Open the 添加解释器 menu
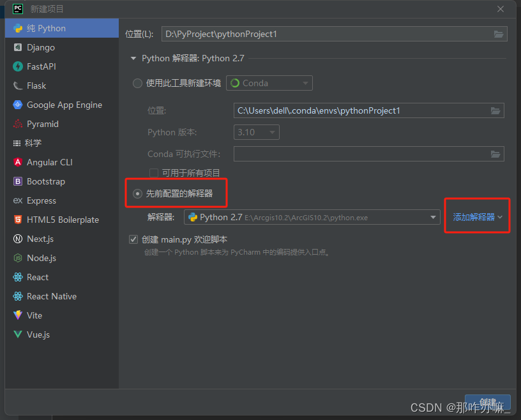521x420 pixels. [476, 216]
